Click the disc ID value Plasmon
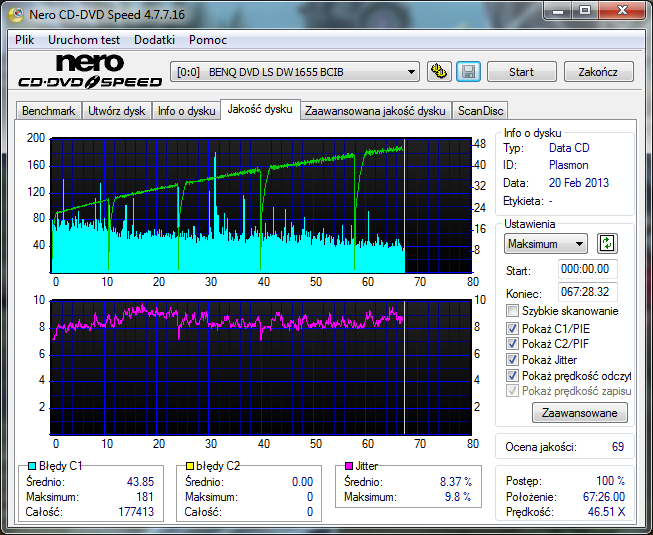Viewport: 653px width, 535px height. click(568, 165)
